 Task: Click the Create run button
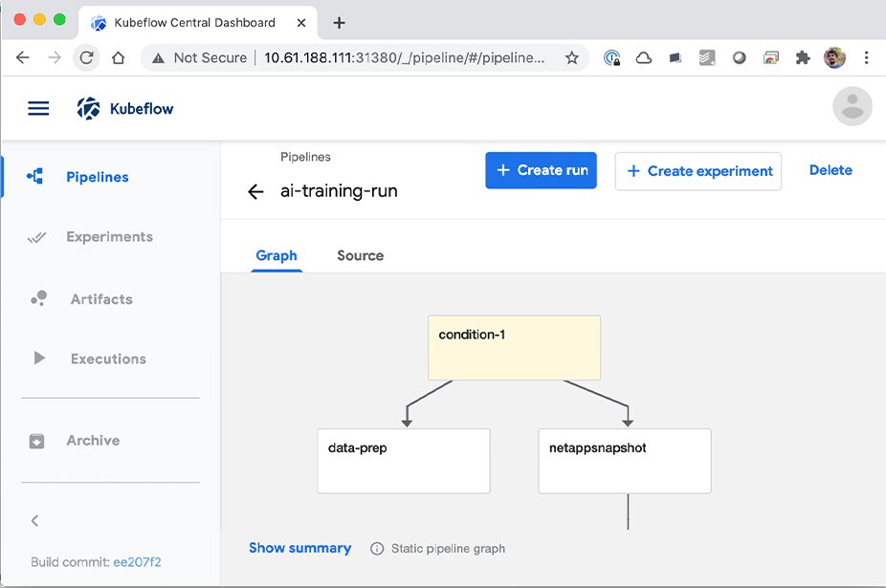pyautogui.click(x=541, y=170)
